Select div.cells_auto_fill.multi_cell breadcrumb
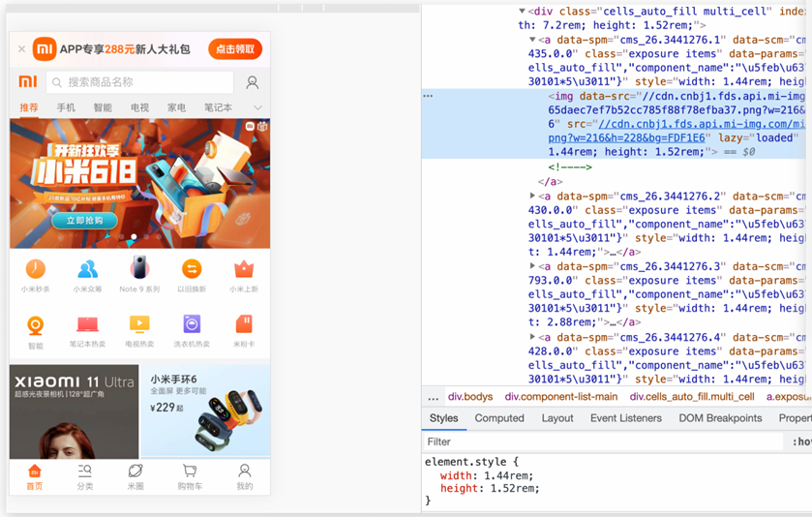This screenshot has height=517, width=812. (x=692, y=397)
